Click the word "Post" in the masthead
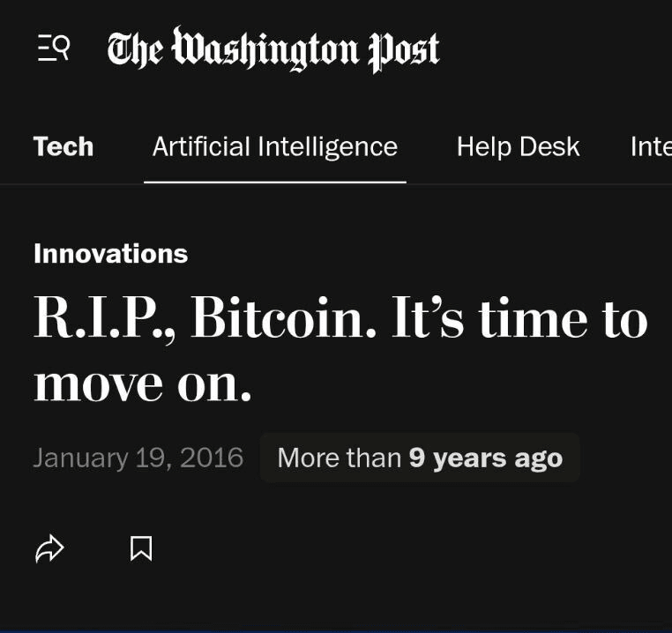The width and height of the screenshot is (672, 633). 404,50
